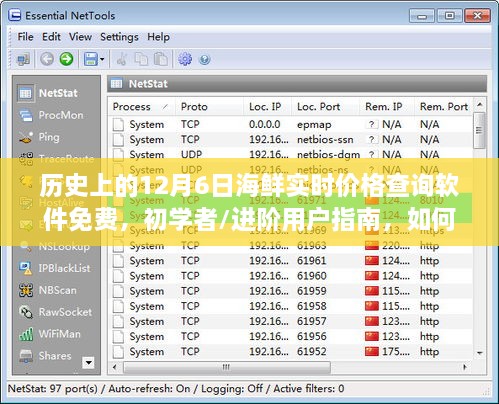Open the Edit menu

[51, 37]
